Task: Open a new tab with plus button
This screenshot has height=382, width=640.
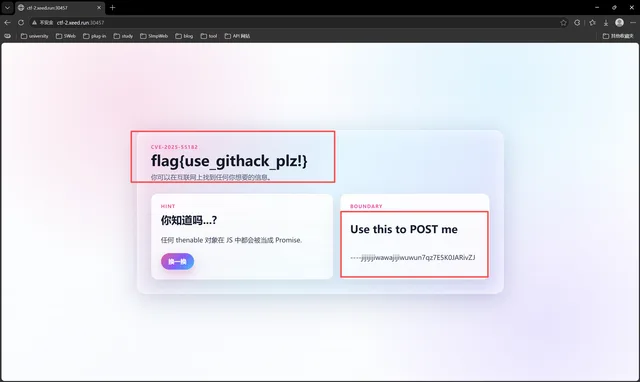Action: click(x=113, y=7)
